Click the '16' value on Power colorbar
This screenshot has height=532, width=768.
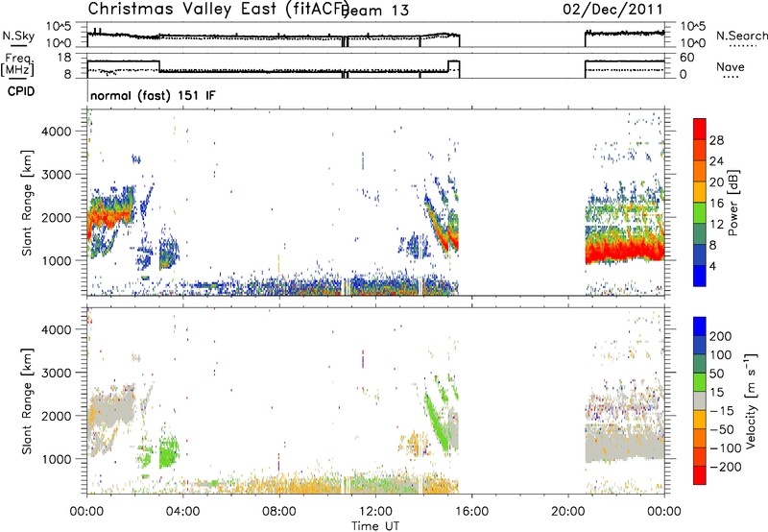[x=716, y=203]
